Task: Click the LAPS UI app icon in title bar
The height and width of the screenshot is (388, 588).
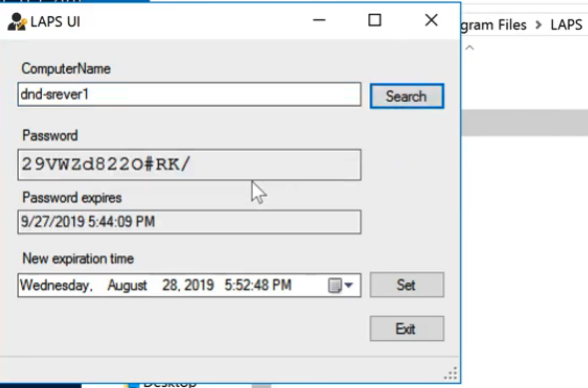Action: pos(17,22)
